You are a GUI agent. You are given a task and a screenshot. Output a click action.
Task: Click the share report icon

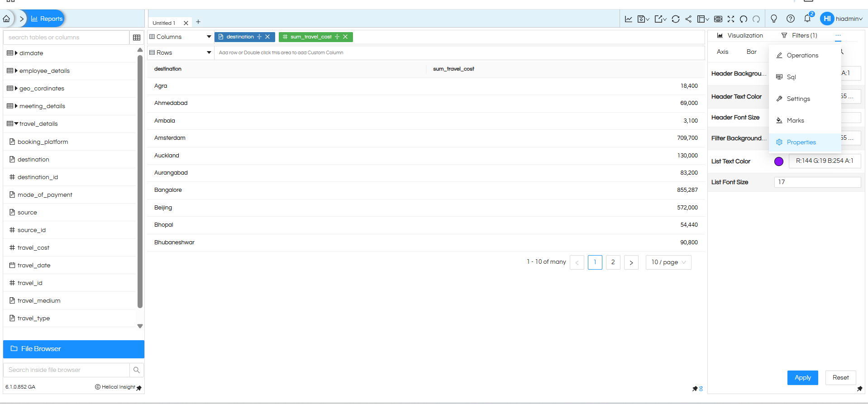click(688, 19)
